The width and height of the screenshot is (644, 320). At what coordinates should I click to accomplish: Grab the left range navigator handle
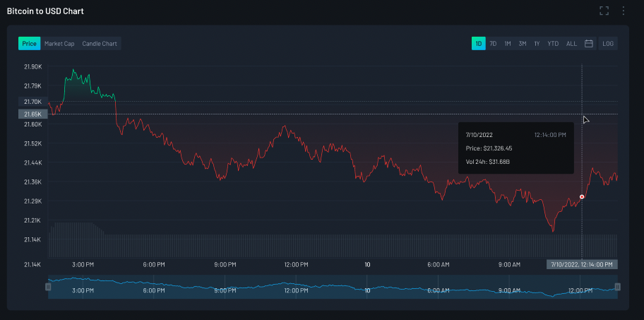pos(48,287)
